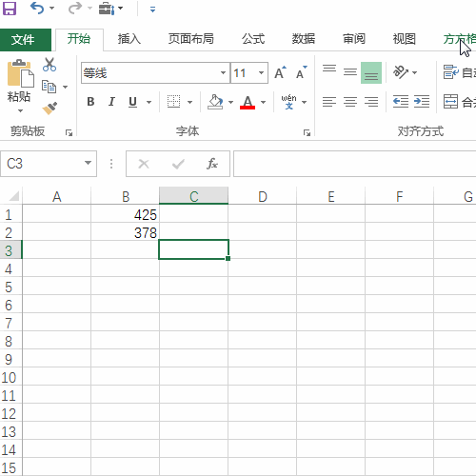Toggle Align Left

pyautogui.click(x=329, y=102)
